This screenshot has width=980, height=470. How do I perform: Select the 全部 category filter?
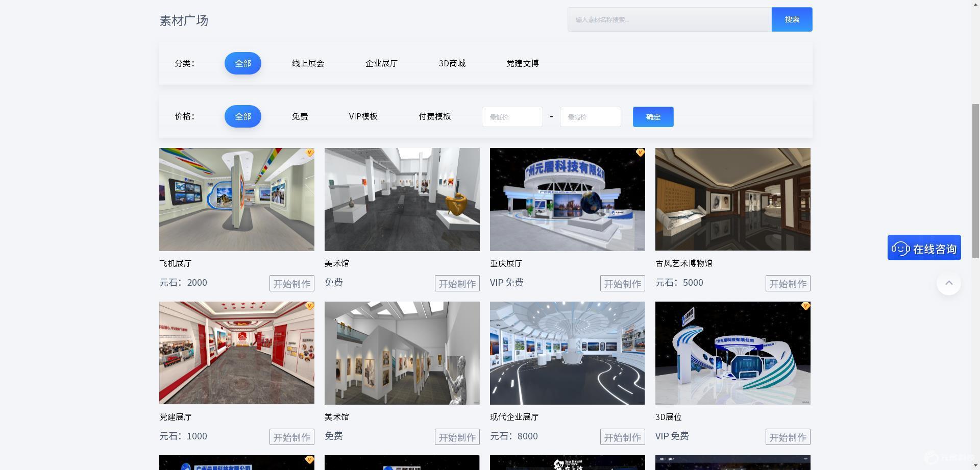coord(243,63)
